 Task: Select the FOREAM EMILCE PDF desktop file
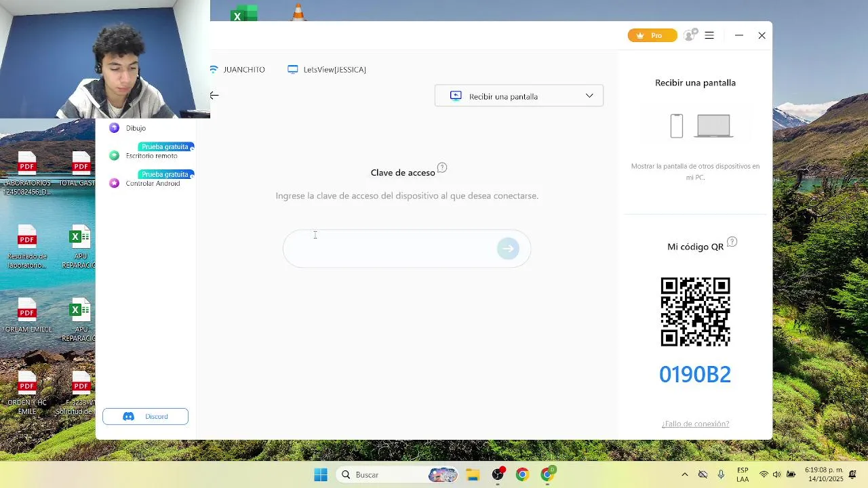27,316
